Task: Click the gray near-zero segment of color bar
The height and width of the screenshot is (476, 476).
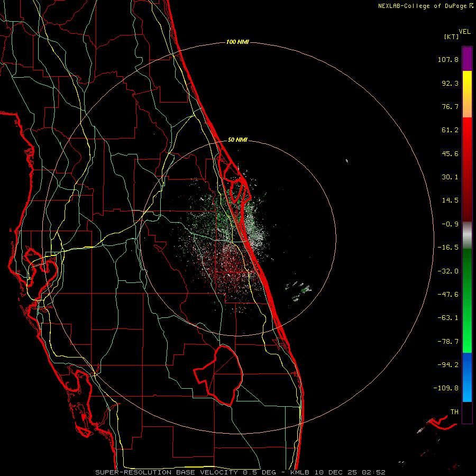Action: [467, 235]
